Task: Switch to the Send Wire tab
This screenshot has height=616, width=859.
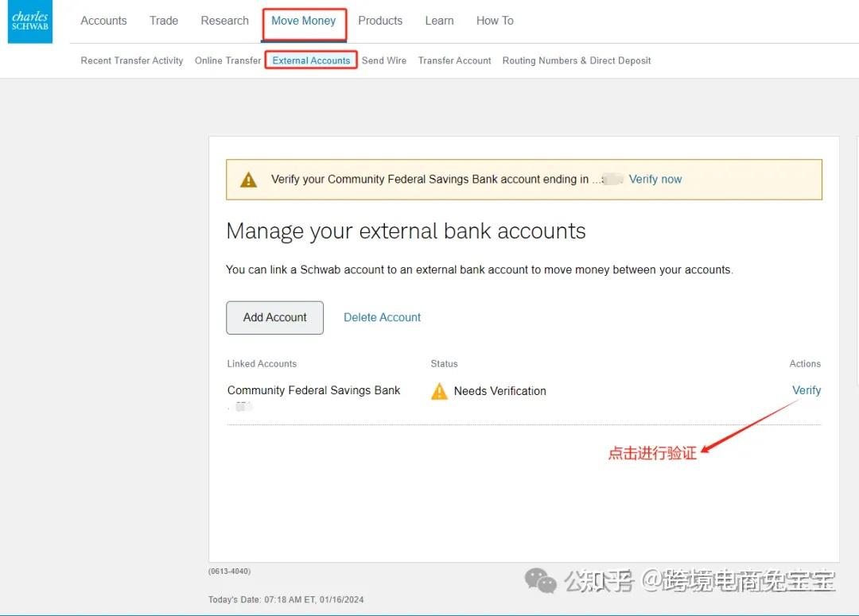Action: click(x=384, y=60)
